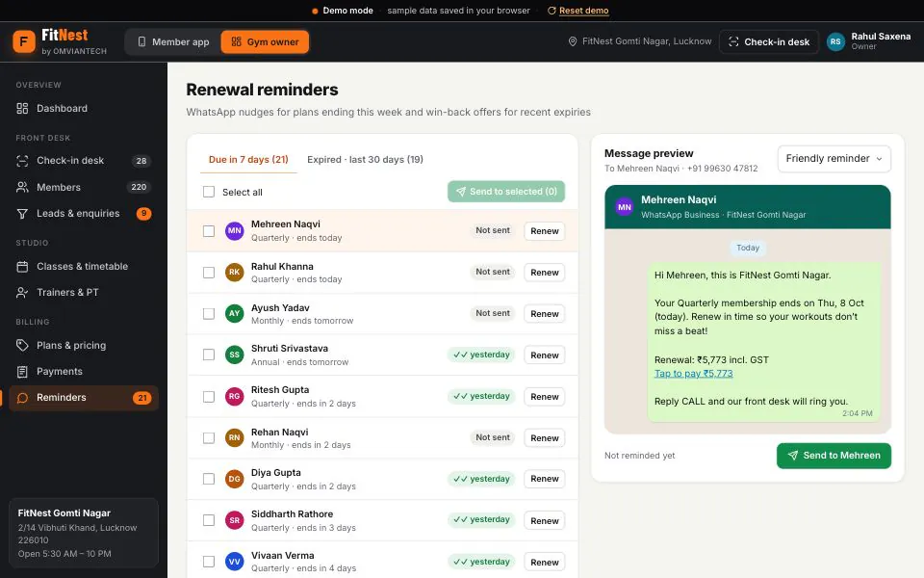
Task: Click yesterday sent status for Ritesh Gupta
Action: tap(481, 396)
